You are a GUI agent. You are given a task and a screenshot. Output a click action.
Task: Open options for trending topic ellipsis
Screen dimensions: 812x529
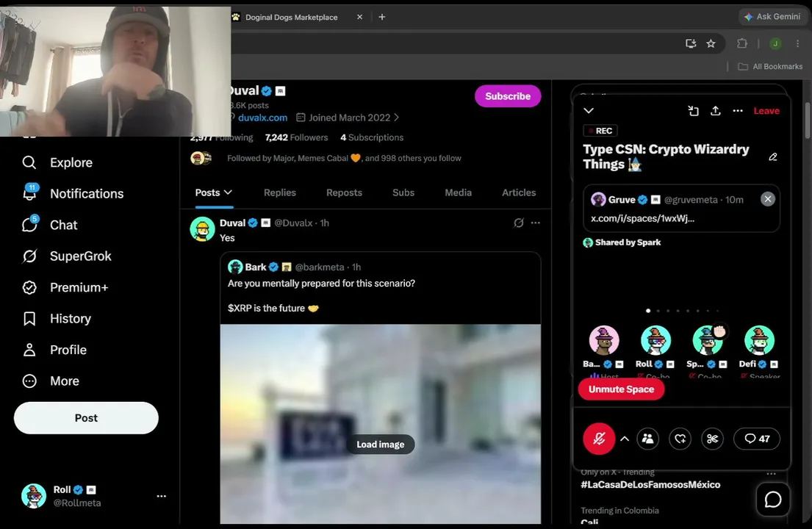pyautogui.click(x=771, y=473)
